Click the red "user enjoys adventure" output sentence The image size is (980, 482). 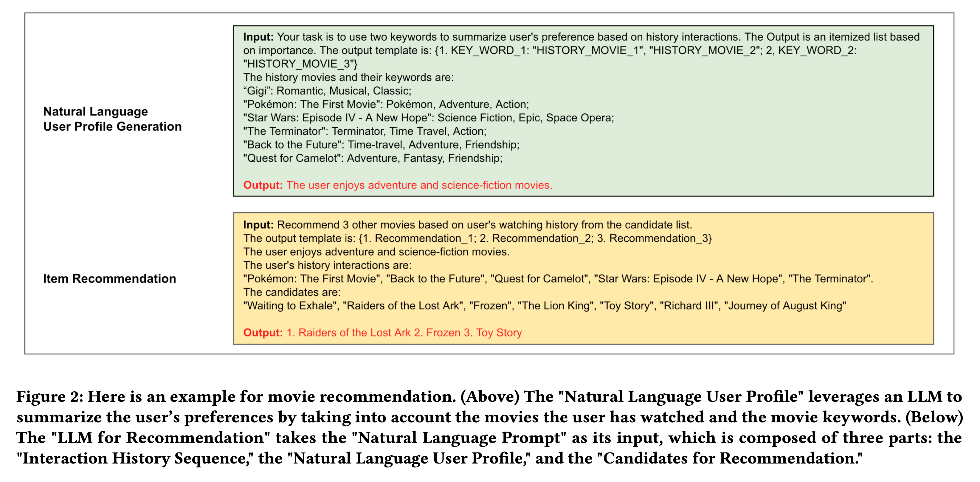coord(419,185)
